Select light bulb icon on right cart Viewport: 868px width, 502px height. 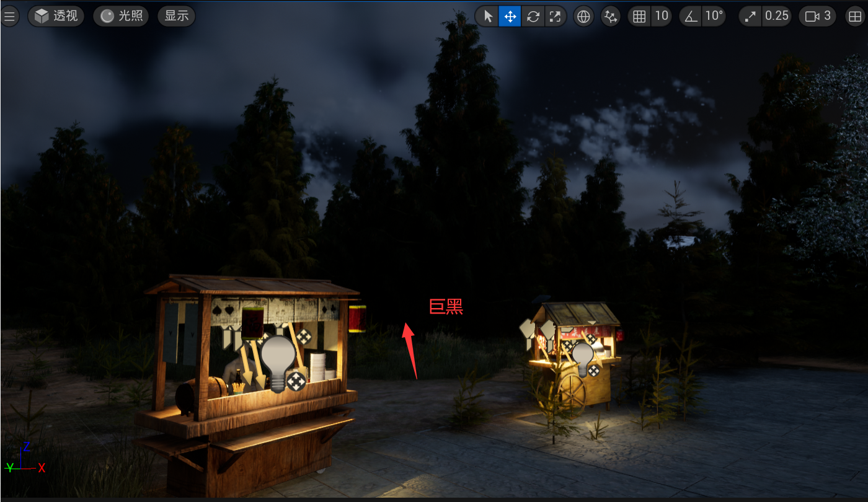tap(582, 359)
